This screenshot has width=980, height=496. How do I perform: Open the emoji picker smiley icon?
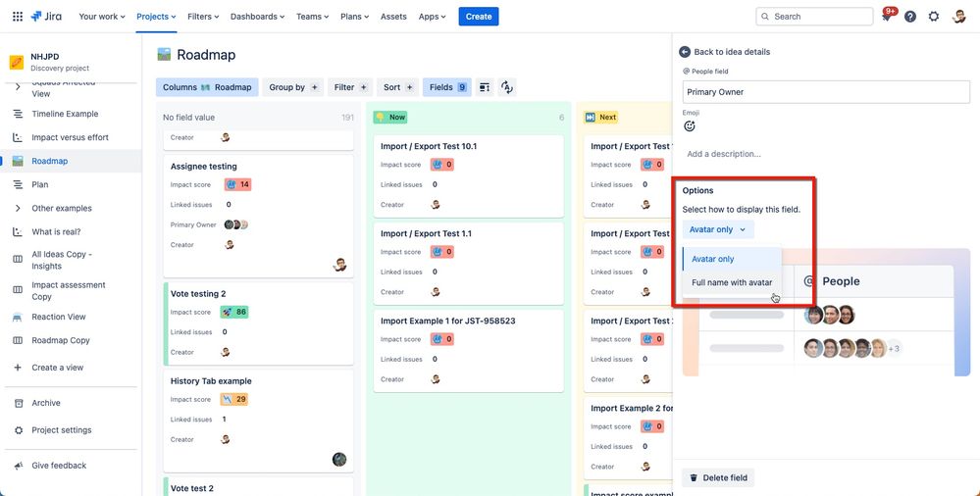click(690, 126)
